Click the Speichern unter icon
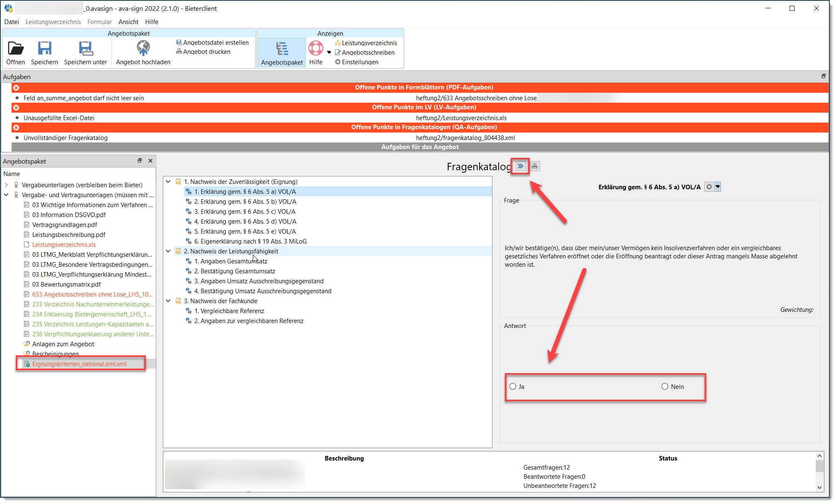Image resolution: width=836 pixels, height=504 pixels. (x=85, y=48)
